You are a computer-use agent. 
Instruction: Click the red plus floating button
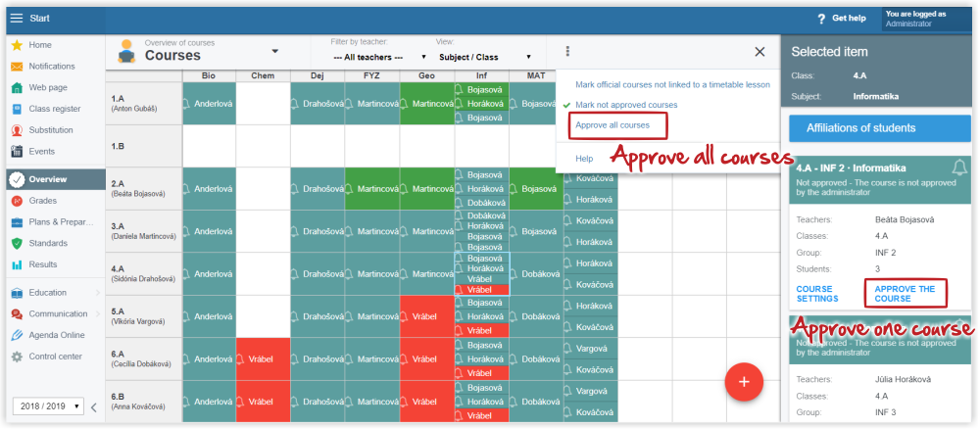coord(744,381)
